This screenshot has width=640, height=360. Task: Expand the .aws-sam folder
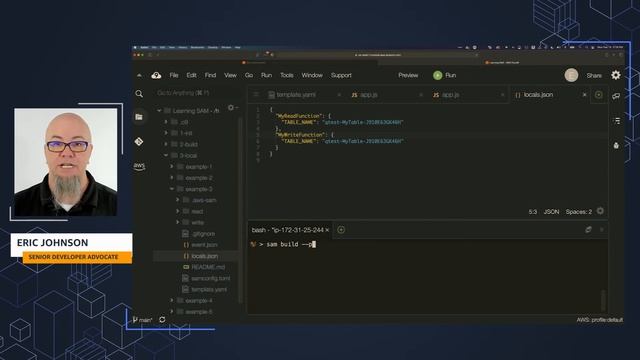(x=178, y=200)
